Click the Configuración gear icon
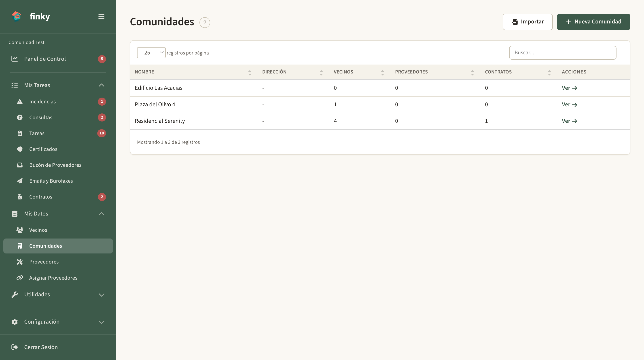This screenshot has height=360, width=644. (15, 322)
